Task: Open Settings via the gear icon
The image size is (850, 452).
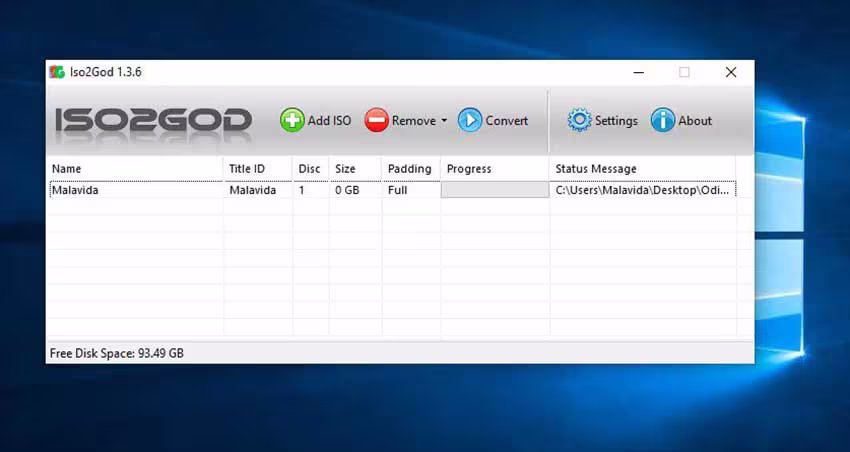Action: click(579, 120)
